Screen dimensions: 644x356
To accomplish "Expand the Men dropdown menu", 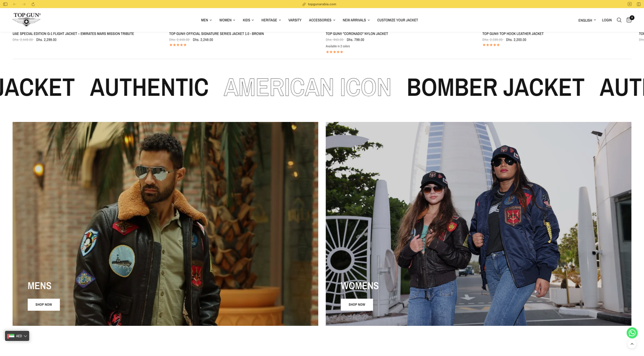I will [206, 20].
